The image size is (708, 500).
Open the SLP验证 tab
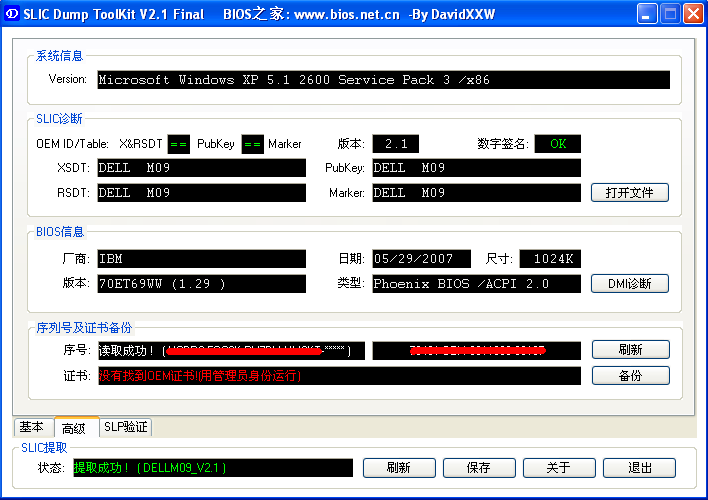126,427
